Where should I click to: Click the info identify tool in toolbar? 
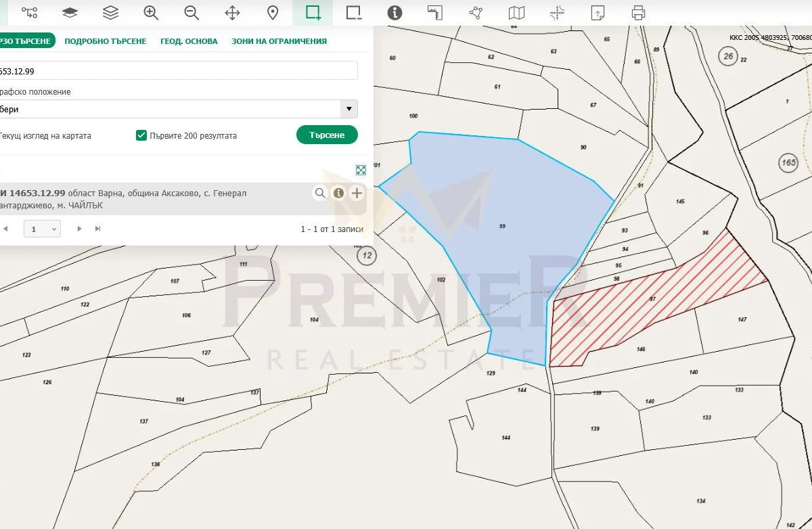coord(394,13)
